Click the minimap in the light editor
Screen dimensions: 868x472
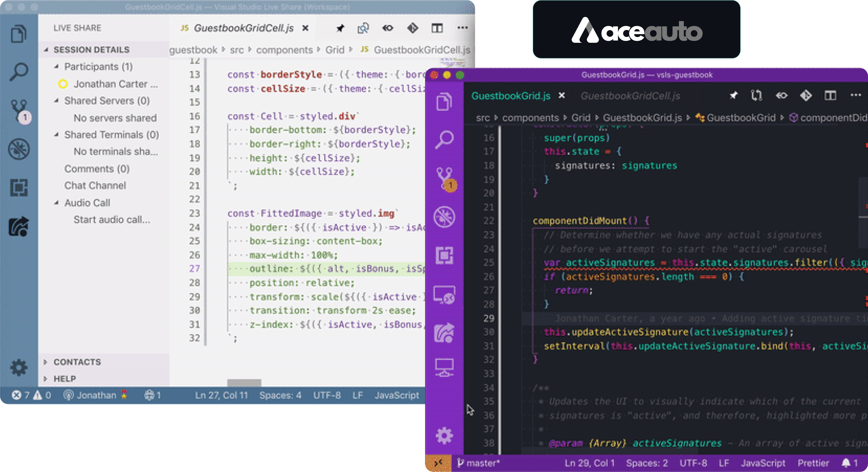(x=453, y=63)
